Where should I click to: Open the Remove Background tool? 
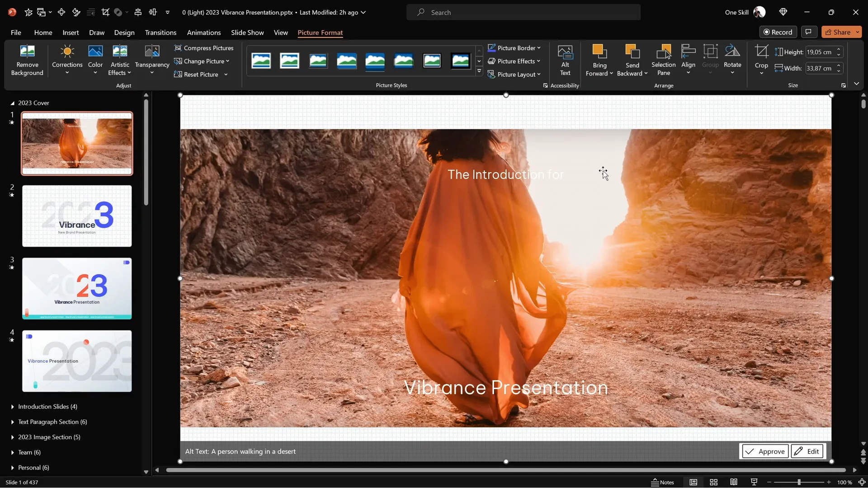tap(27, 61)
